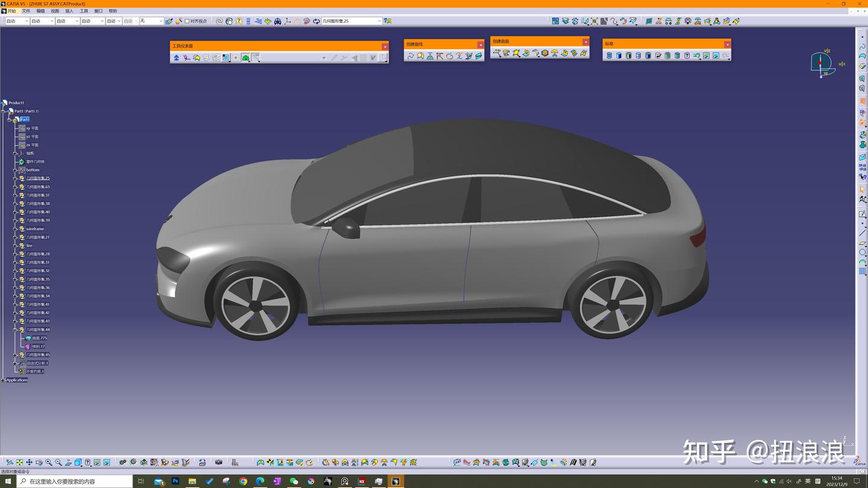Expand the tire node in the specification tree

click(15, 245)
